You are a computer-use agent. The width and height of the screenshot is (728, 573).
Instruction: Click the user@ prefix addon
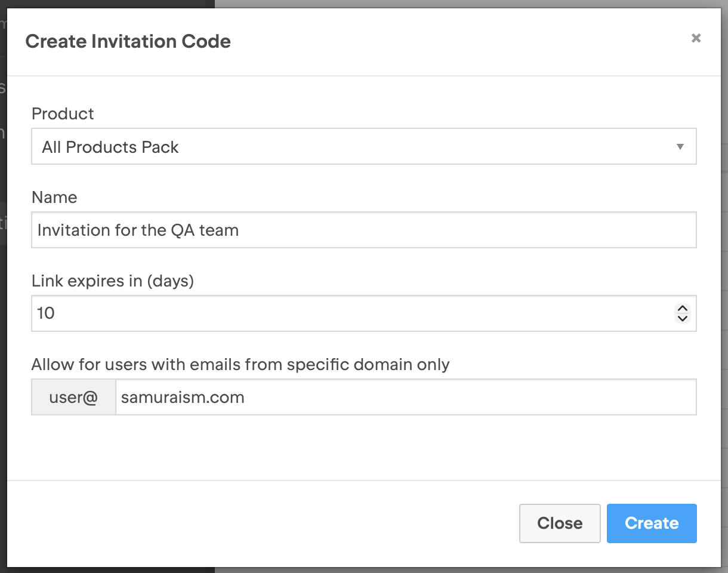click(x=73, y=398)
